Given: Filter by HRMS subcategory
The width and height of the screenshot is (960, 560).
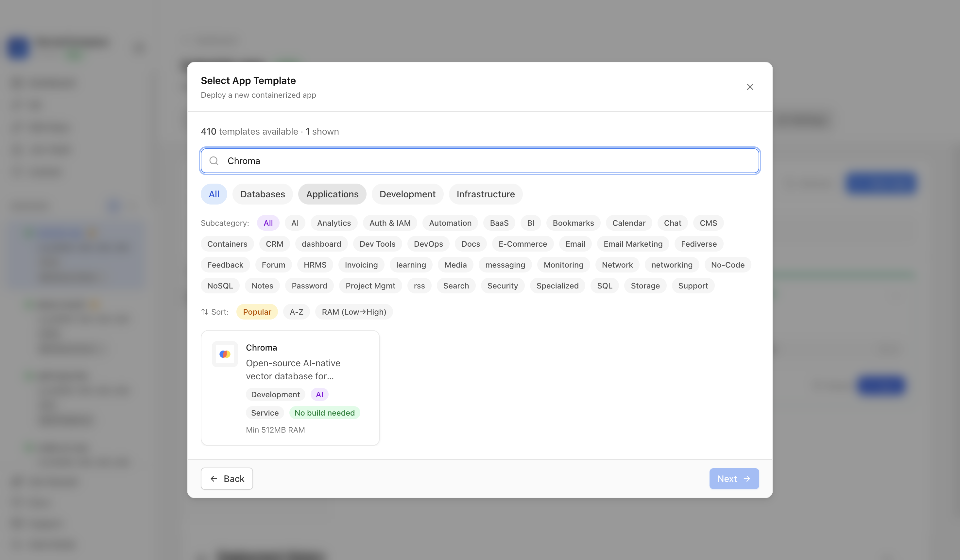Looking at the screenshot, I should point(315,265).
